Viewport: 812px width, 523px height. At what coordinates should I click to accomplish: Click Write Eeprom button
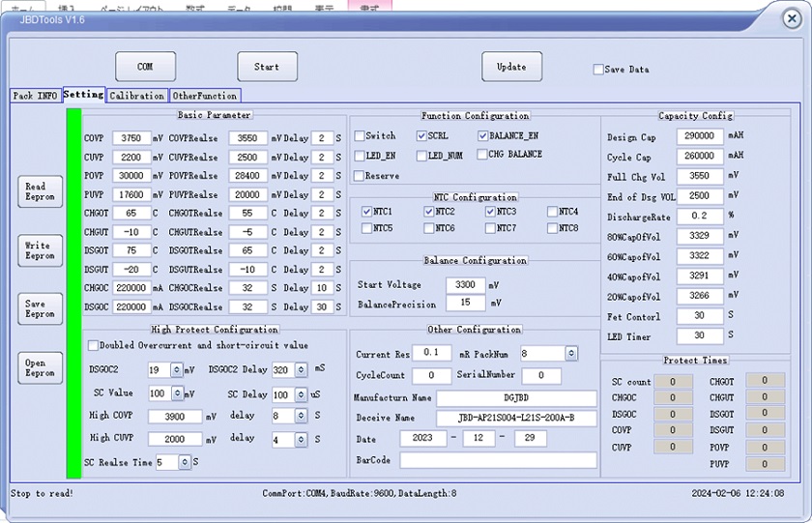(40, 250)
